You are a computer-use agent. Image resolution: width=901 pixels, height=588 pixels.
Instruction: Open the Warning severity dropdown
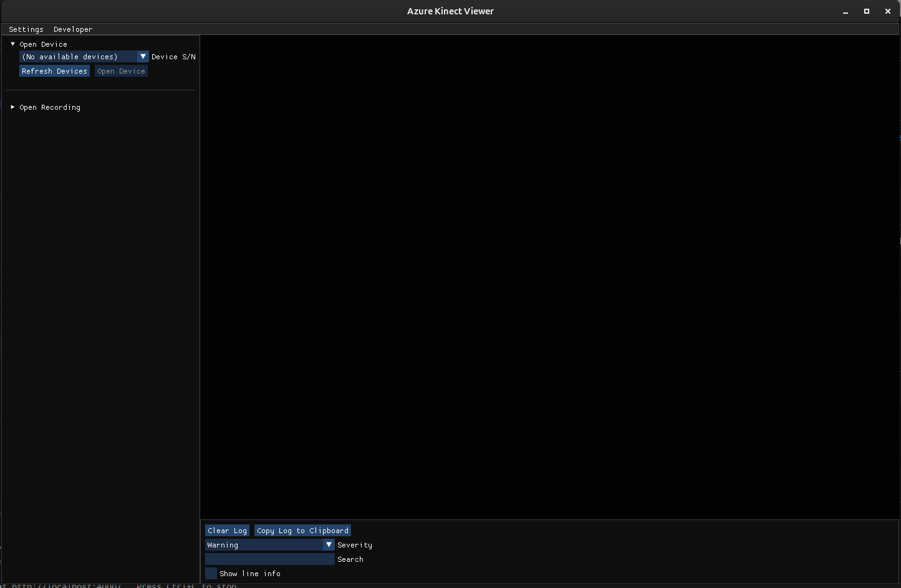pyautogui.click(x=269, y=545)
